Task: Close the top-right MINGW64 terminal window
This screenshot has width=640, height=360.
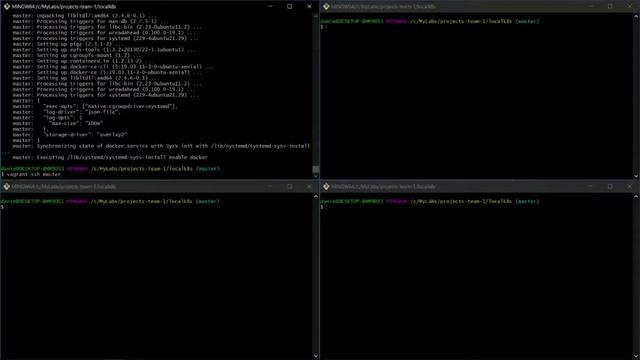Action: [629, 7]
